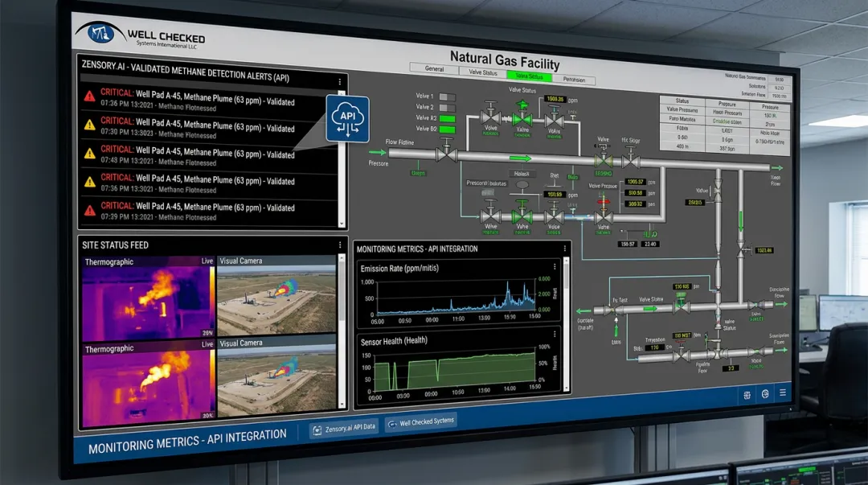Click the 1905.57 pressure reading
Viewport: 868px width, 485px height.
coord(635,182)
